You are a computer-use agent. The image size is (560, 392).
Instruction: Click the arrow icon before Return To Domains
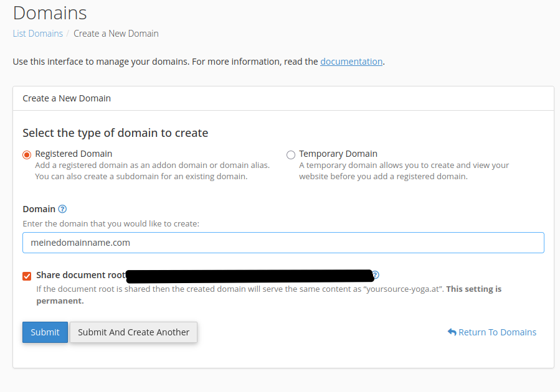(x=452, y=332)
